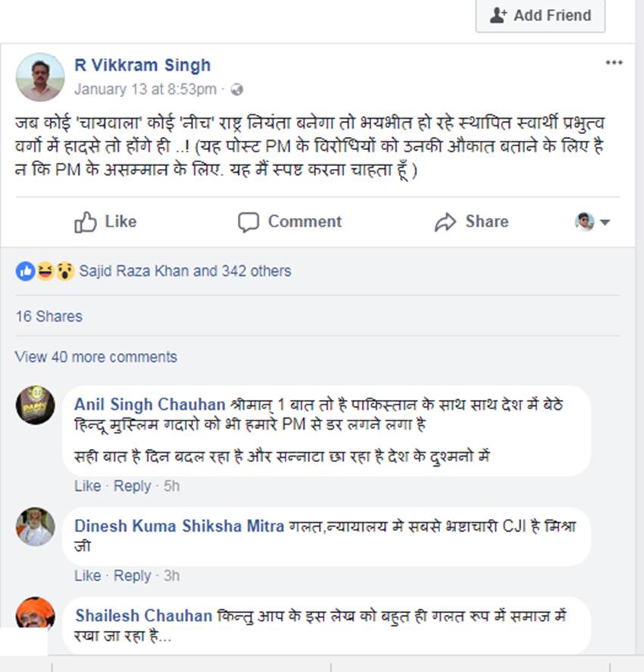
Task: Reply to Anil Singh Chauhan's comment
Action: pyautogui.click(x=132, y=486)
